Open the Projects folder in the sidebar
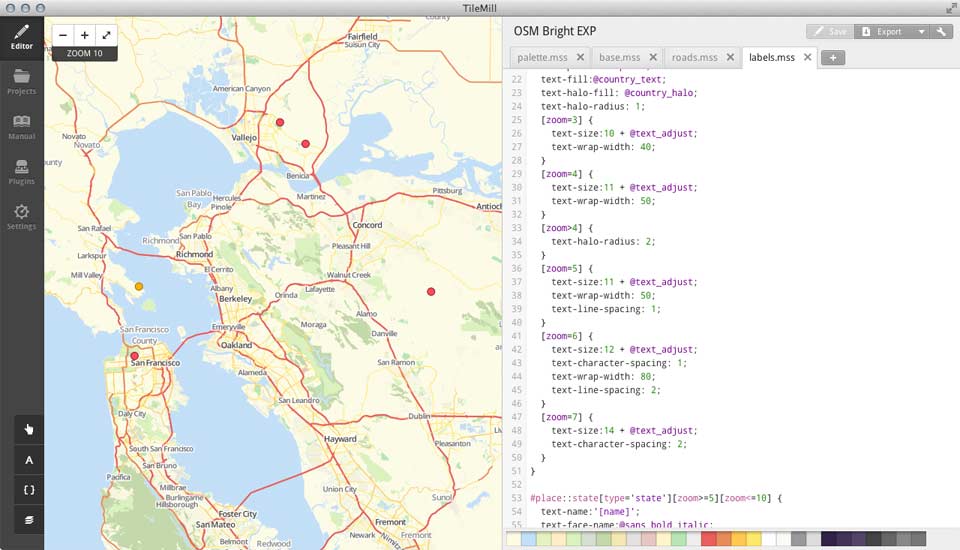Viewport: 960px width, 550px height. (21, 82)
